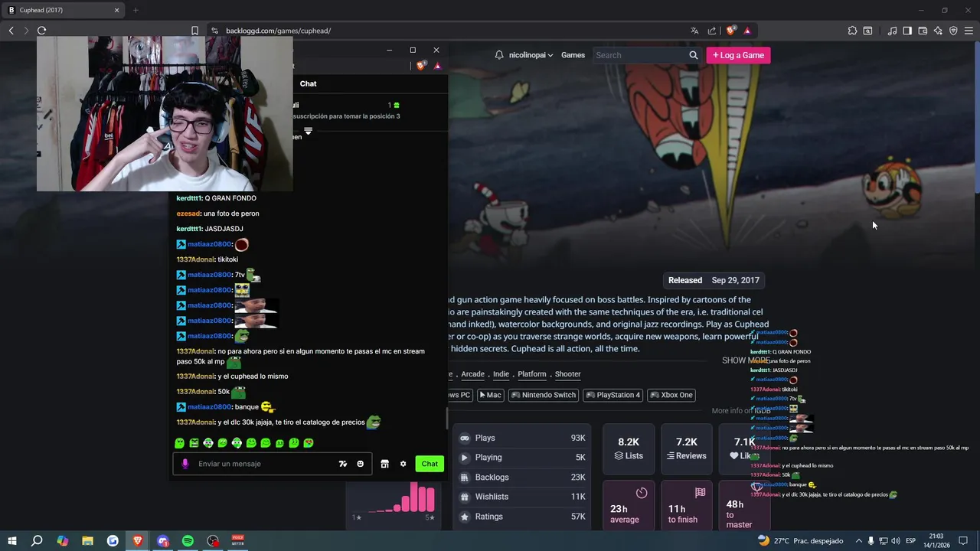Image resolution: width=980 pixels, height=551 pixels.
Task: Go back to previous page
Action: tap(11, 31)
